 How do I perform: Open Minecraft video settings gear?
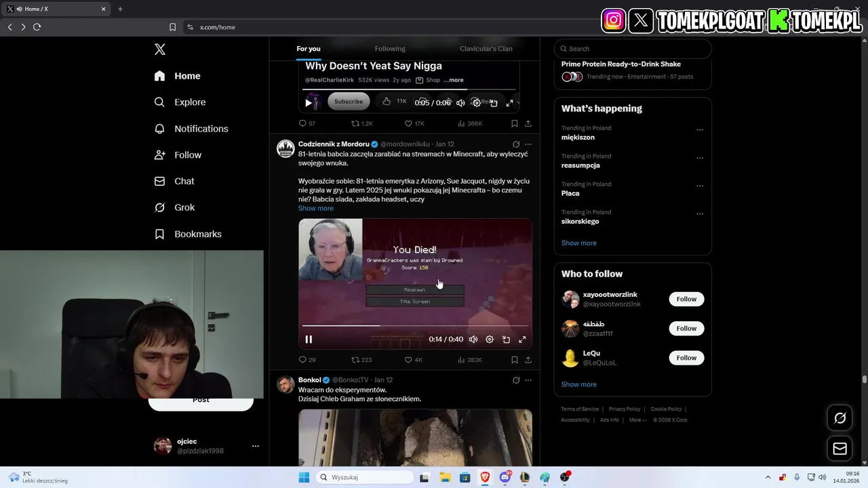[x=490, y=340]
